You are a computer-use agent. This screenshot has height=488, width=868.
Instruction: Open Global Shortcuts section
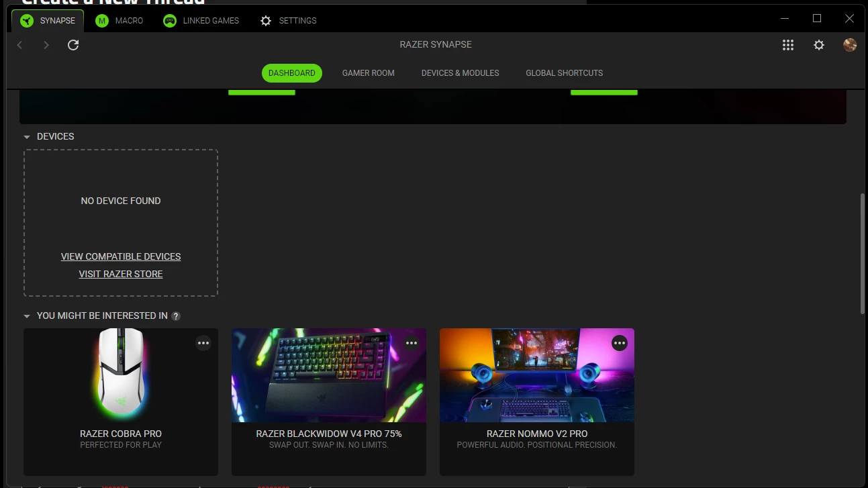[x=565, y=73]
